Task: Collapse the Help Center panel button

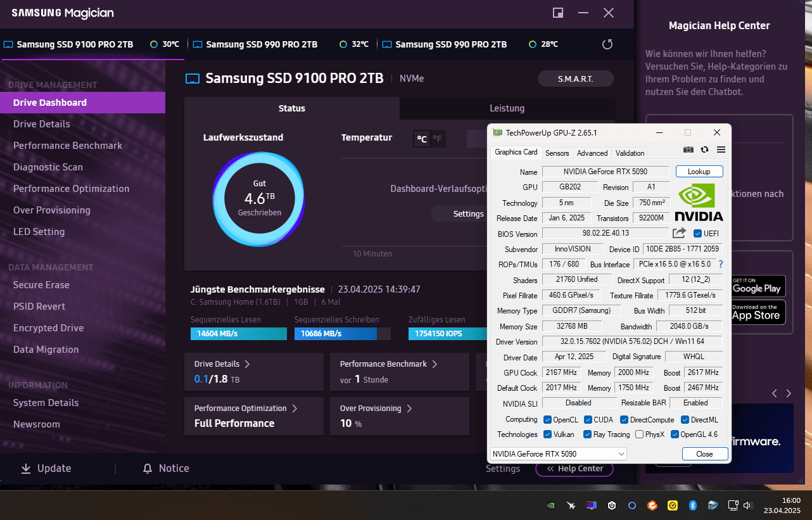Action: tap(574, 469)
